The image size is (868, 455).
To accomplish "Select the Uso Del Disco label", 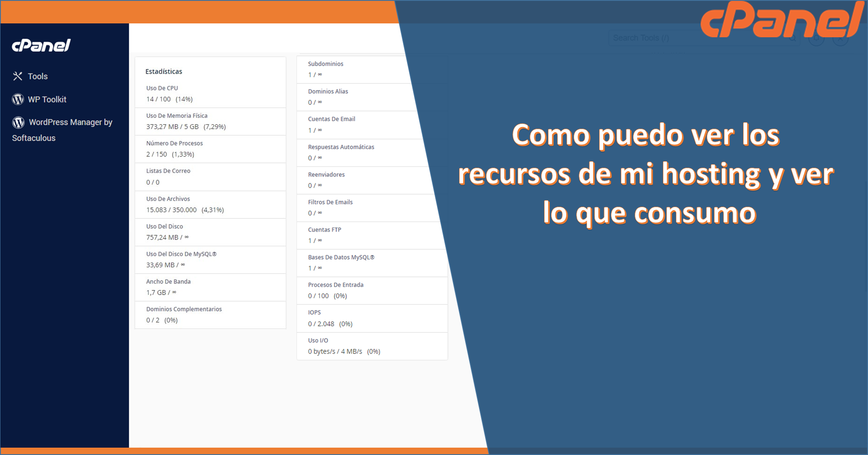I will [164, 227].
